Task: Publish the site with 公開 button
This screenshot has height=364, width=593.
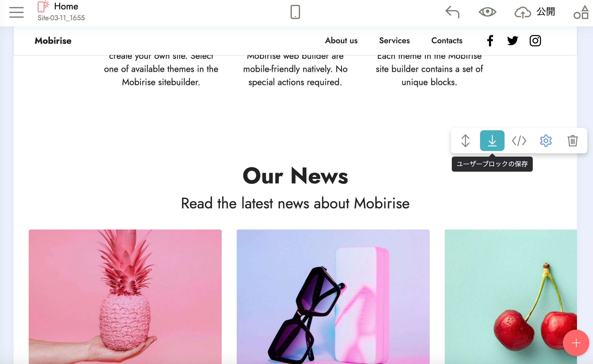Action: tap(535, 12)
